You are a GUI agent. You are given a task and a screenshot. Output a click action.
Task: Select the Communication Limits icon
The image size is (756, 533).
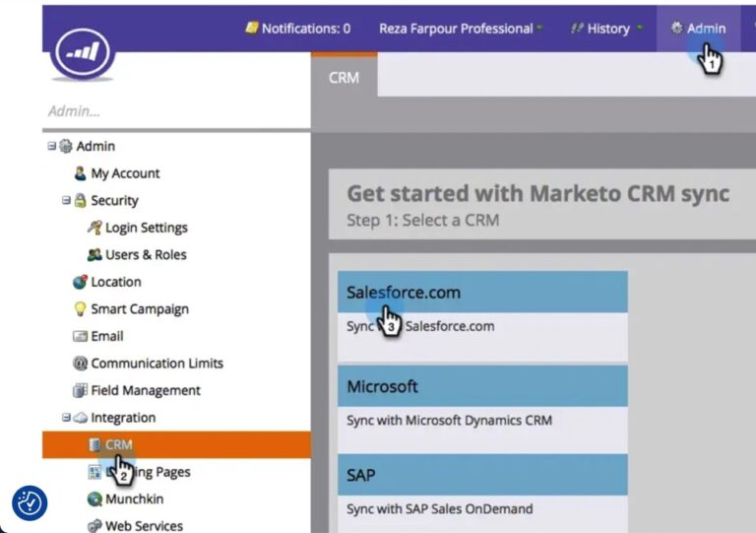(x=81, y=363)
